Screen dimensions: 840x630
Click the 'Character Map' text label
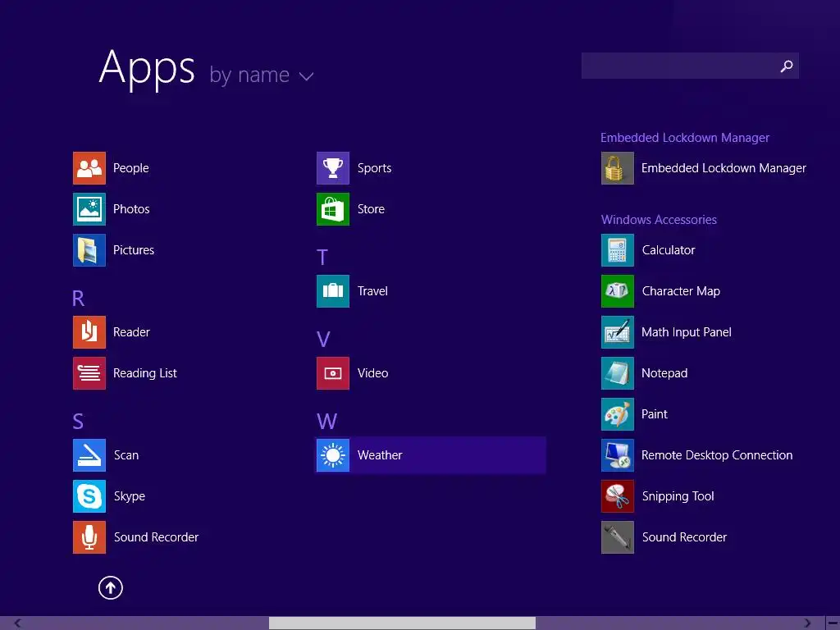point(681,291)
